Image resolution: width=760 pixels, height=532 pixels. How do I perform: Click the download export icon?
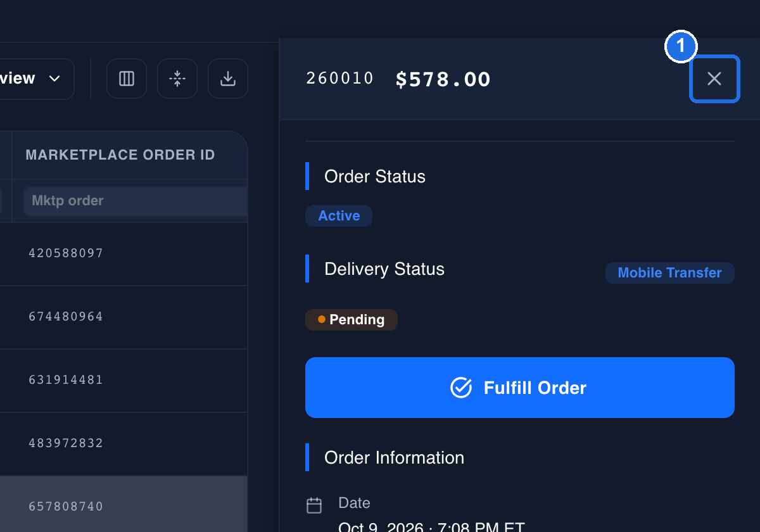[x=228, y=79]
